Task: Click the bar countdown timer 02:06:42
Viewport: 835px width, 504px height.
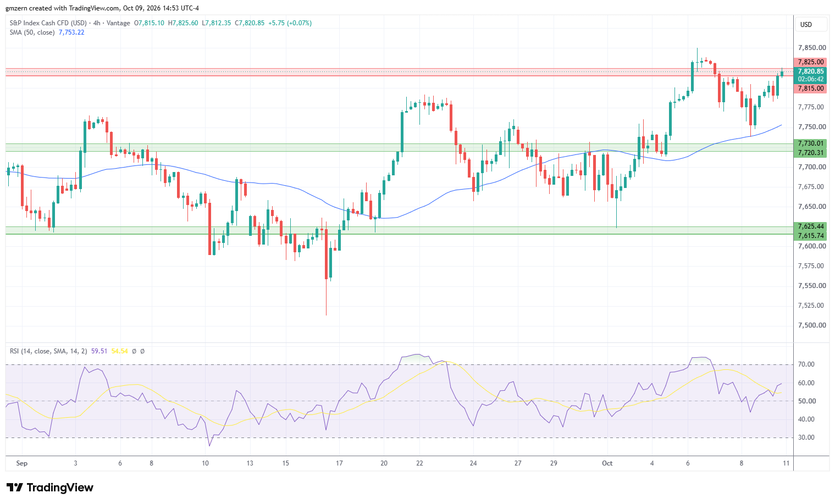Action: pos(810,79)
